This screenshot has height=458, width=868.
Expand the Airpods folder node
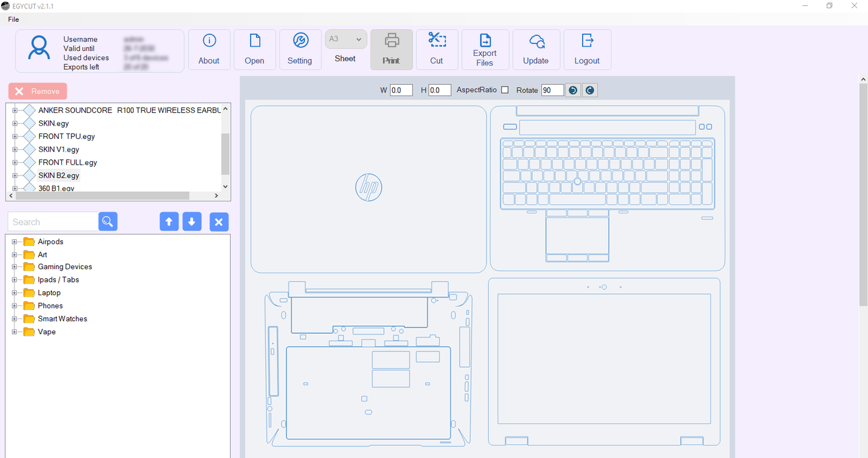(x=14, y=242)
